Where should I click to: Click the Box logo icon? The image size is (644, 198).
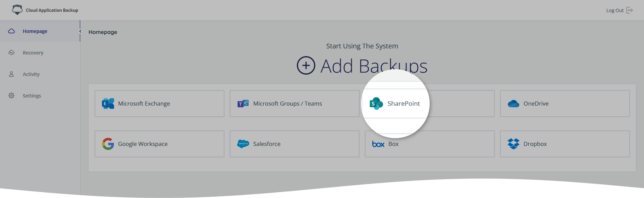click(378, 144)
